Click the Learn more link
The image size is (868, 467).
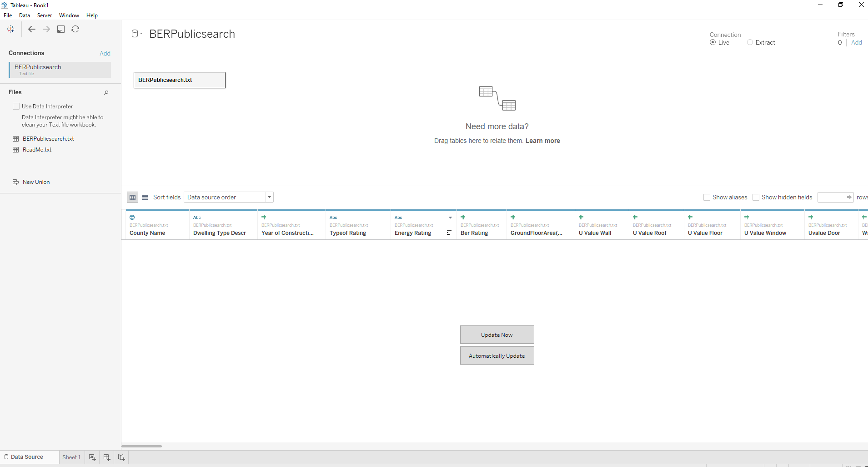(x=543, y=141)
